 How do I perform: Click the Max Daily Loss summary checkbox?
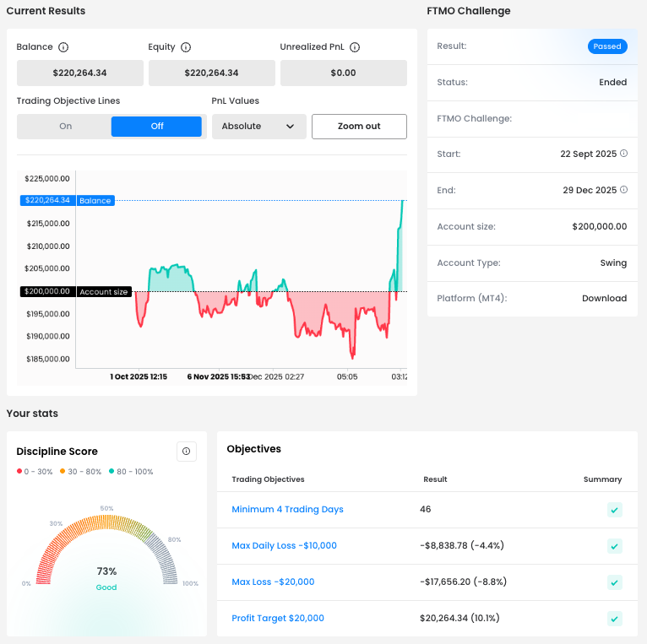point(615,546)
